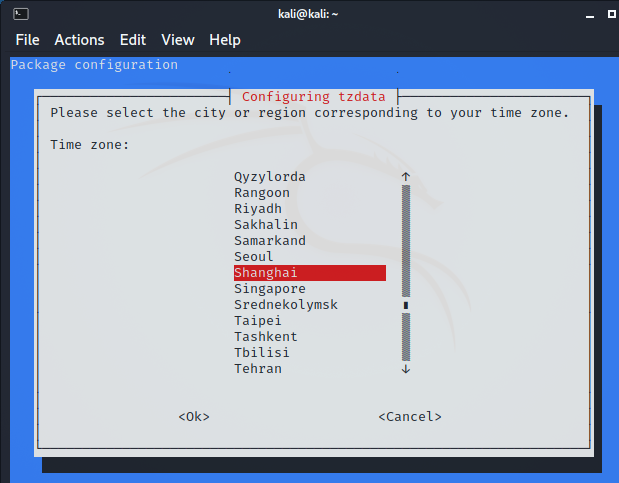Maximize the kali terminal window
The image size is (619, 483).
(x=611, y=14)
